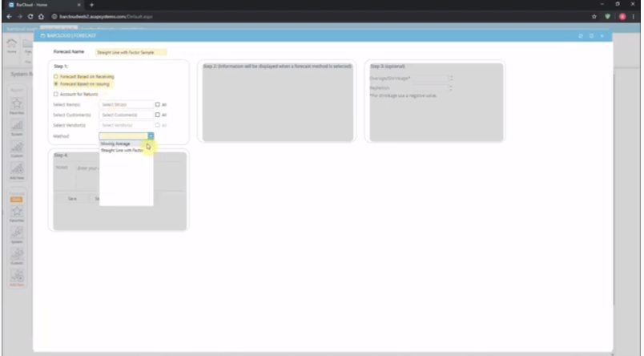Open the browser profile avatar
The height and width of the screenshot is (356, 644).
(x=622, y=17)
